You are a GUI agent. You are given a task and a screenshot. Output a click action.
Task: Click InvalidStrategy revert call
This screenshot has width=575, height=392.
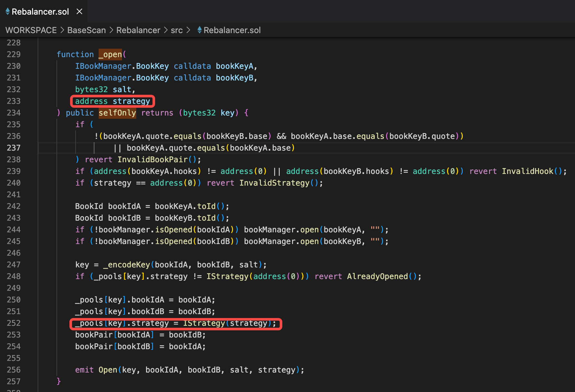click(x=279, y=183)
